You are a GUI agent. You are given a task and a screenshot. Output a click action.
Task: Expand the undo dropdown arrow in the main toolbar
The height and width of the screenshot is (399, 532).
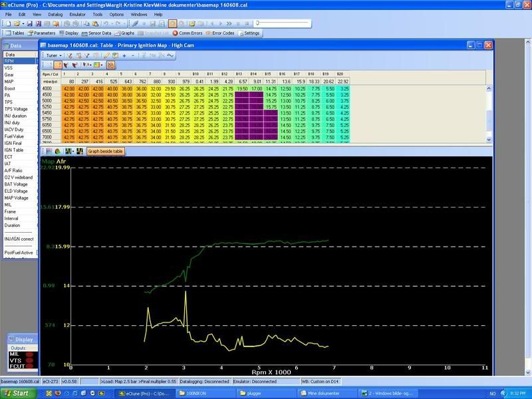tap(112, 24)
